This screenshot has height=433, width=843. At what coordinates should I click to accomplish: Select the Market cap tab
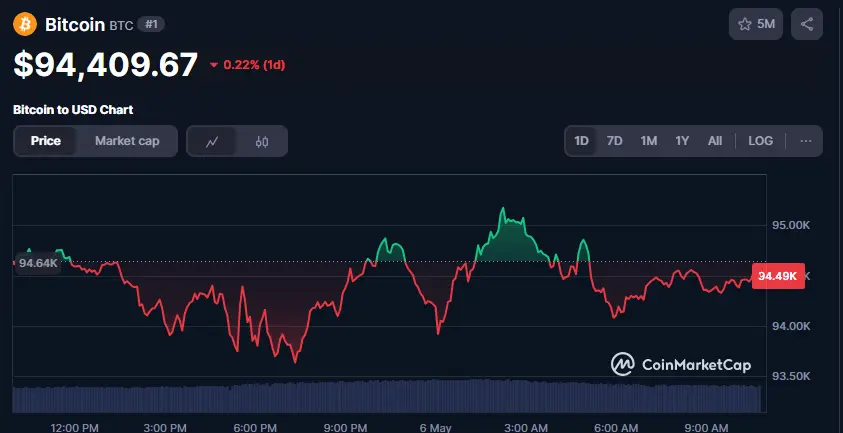tap(127, 141)
